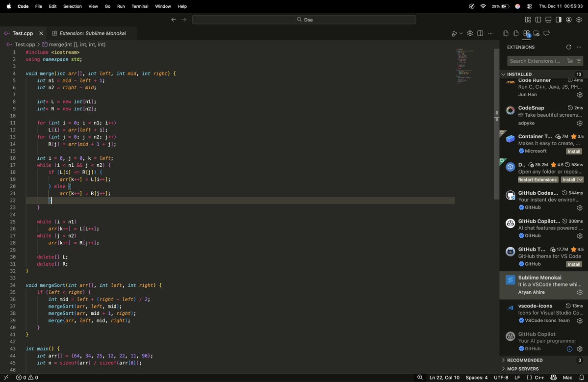588x382 pixels.
Task: Open the Zoom search icon in status bar
Action: (x=420, y=378)
